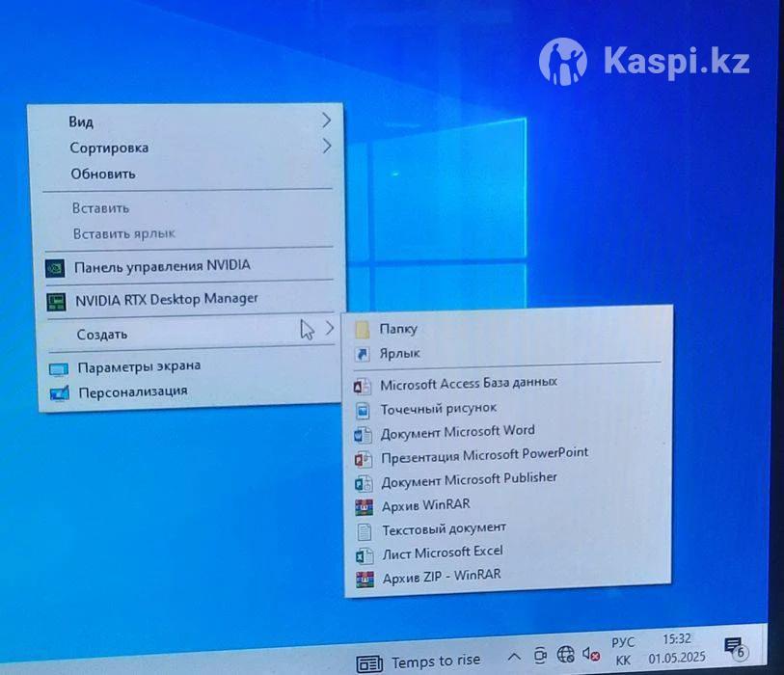Click the Meet Now camera tray icon
Image resolution: width=784 pixels, height=675 pixels.
540,655
